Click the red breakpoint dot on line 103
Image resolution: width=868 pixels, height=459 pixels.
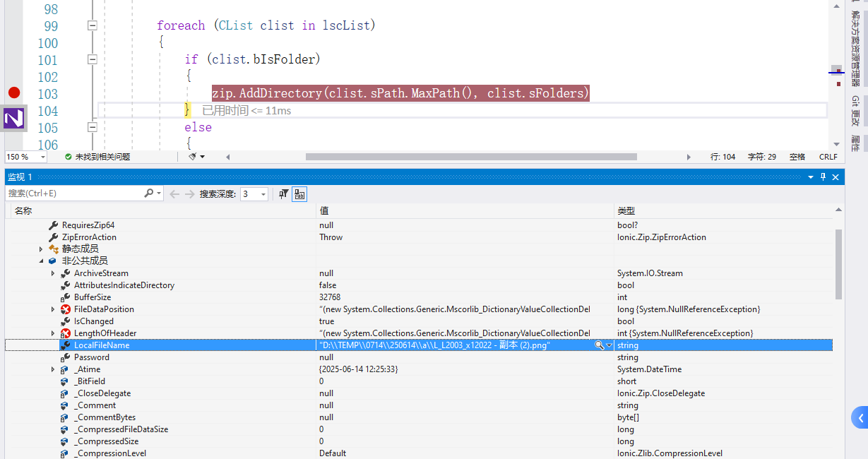13,92
